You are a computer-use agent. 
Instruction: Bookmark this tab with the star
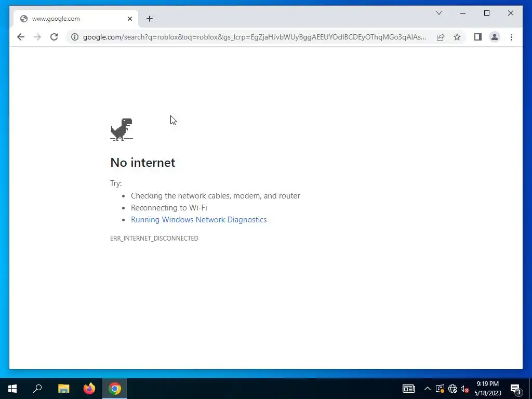(457, 37)
